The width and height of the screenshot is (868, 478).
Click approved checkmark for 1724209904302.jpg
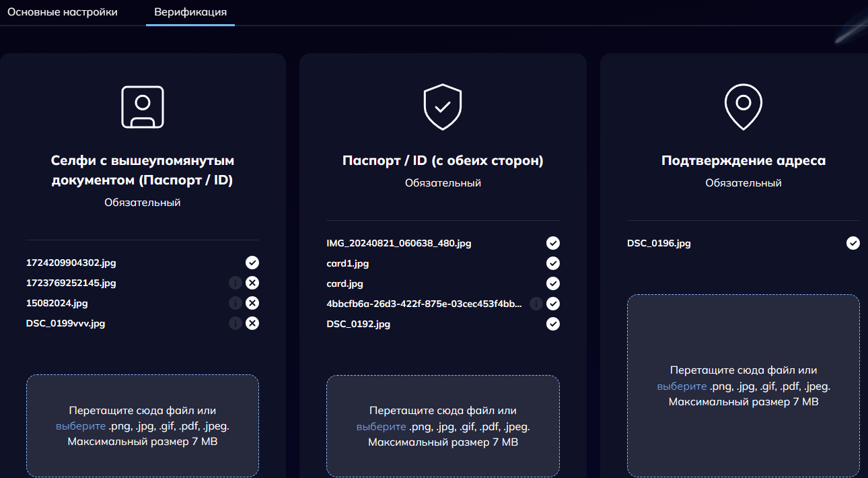(252, 263)
